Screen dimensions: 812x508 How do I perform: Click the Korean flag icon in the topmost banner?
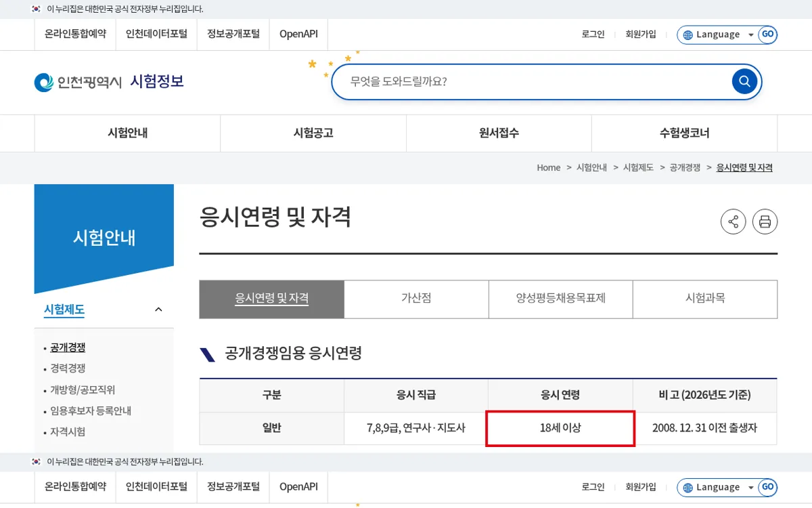pyautogui.click(x=37, y=9)
